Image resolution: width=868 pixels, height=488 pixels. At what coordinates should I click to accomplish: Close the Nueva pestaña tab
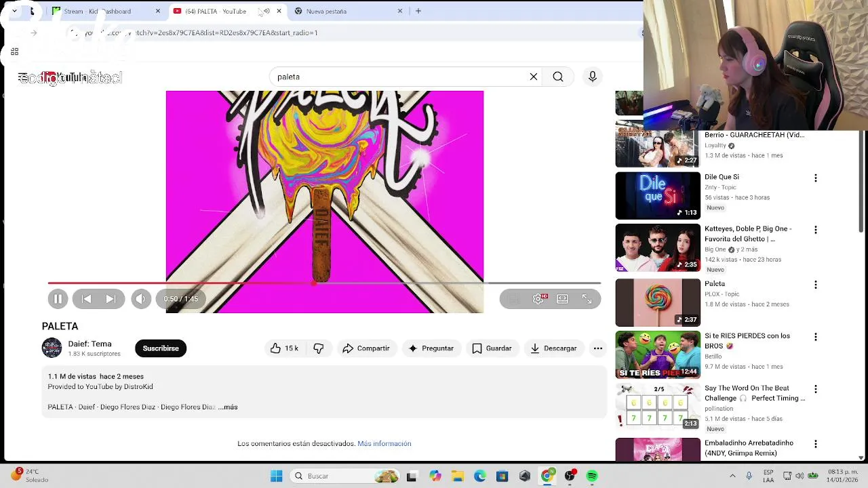coord(400,11)
